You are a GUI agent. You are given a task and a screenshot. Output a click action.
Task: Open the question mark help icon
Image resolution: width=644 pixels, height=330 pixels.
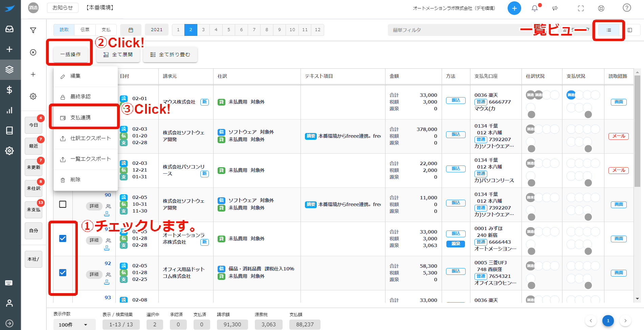click(x=627, y=7)
